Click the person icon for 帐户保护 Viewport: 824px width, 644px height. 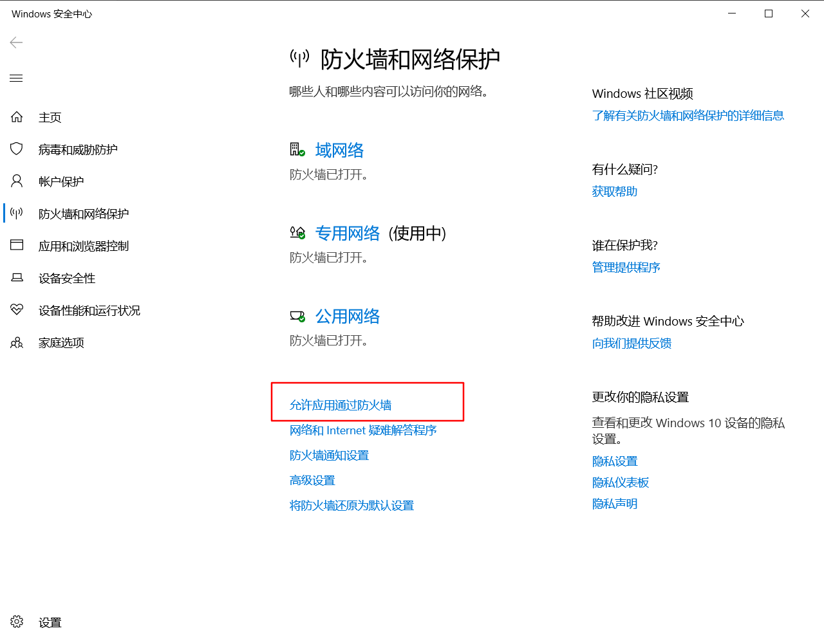(17, 181)
